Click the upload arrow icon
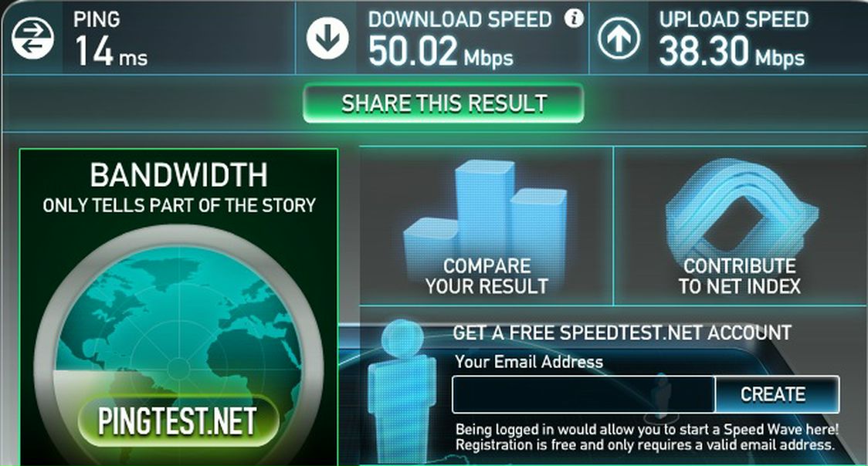This screenshot has height=466, width=868. (x=619, y=38)
